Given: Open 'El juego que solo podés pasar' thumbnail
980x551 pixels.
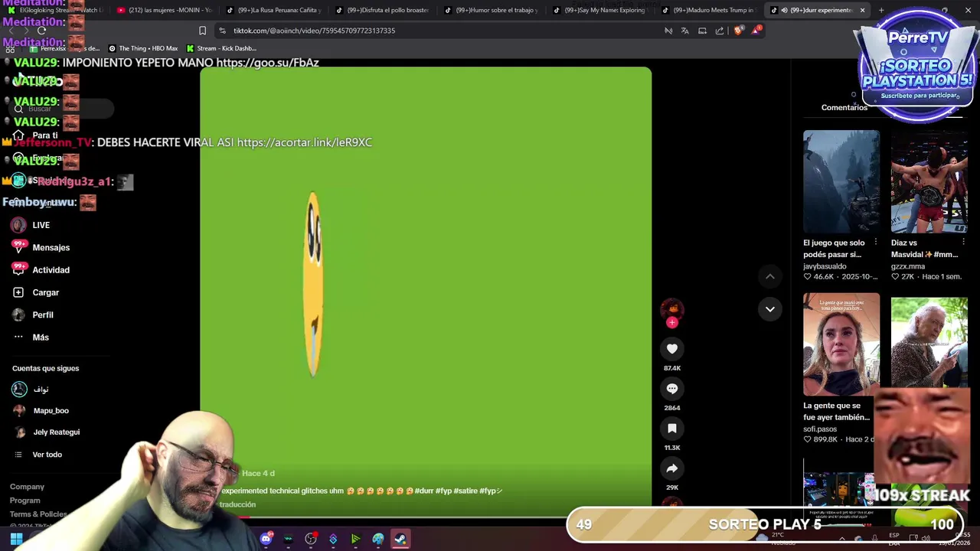Looking at the screenshot, I should click(x=841, y=181).
